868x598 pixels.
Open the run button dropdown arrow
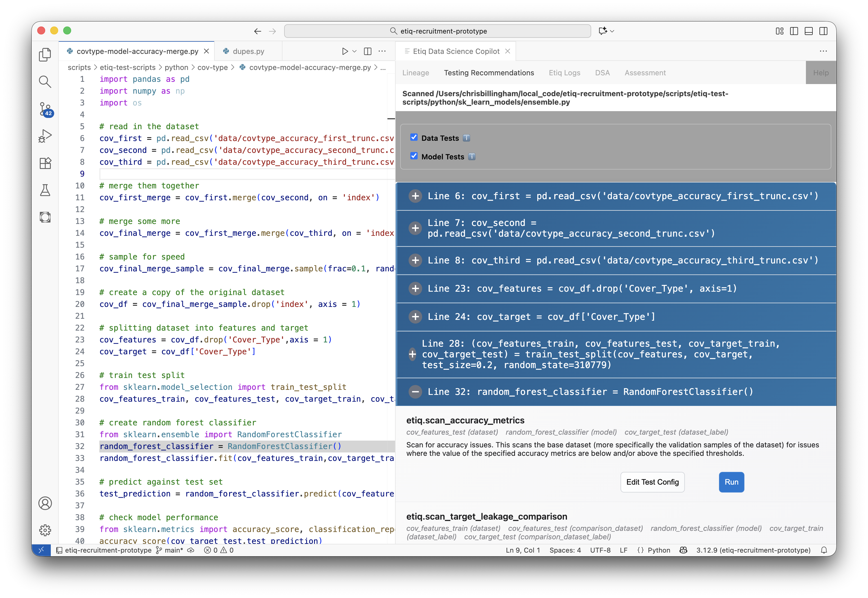(354, 51)
